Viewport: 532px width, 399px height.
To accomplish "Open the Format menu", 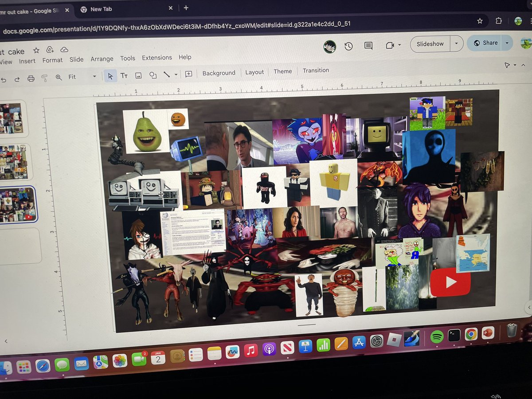I will tap(52, 60).
